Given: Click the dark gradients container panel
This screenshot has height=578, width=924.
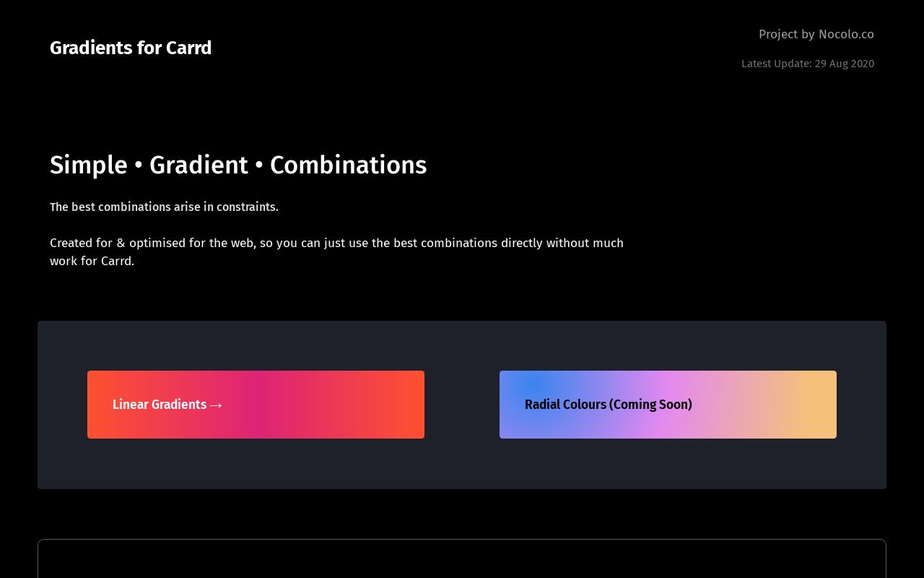Looking at the screenshot, I should pos(462,470).
